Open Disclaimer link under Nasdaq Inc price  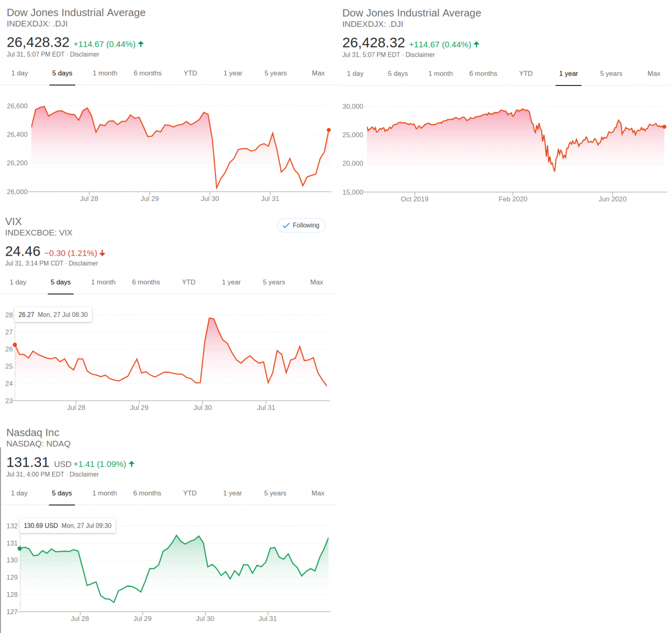tap(84, 474)
